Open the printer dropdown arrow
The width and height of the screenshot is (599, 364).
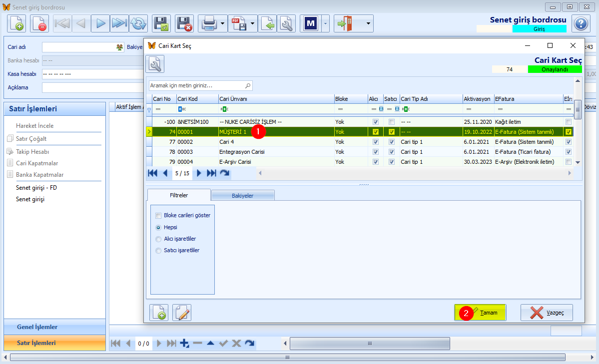(223, 23)
